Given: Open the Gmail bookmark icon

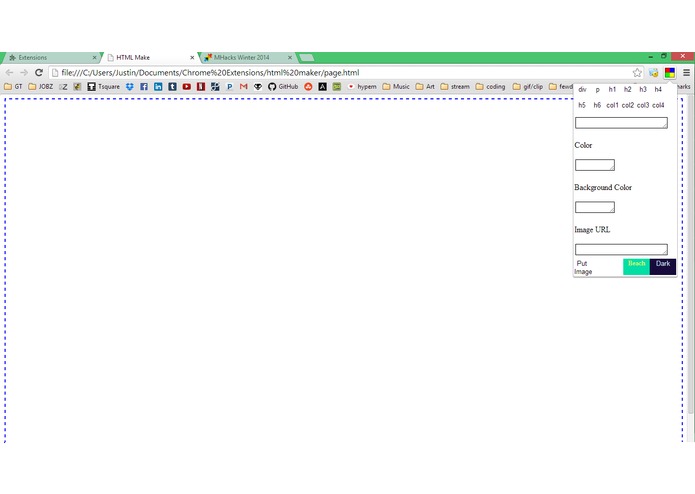Looking at the screenshot, I should coord(243,86).
